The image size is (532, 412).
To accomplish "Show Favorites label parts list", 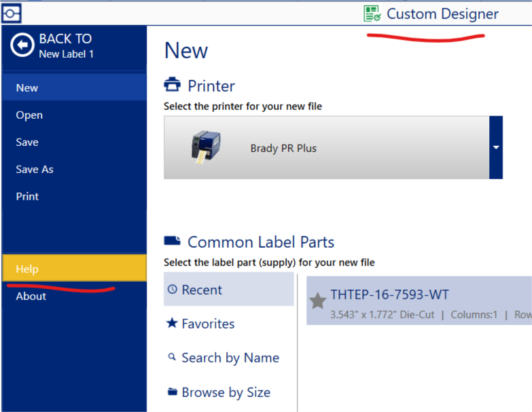I will coord(207,324).
